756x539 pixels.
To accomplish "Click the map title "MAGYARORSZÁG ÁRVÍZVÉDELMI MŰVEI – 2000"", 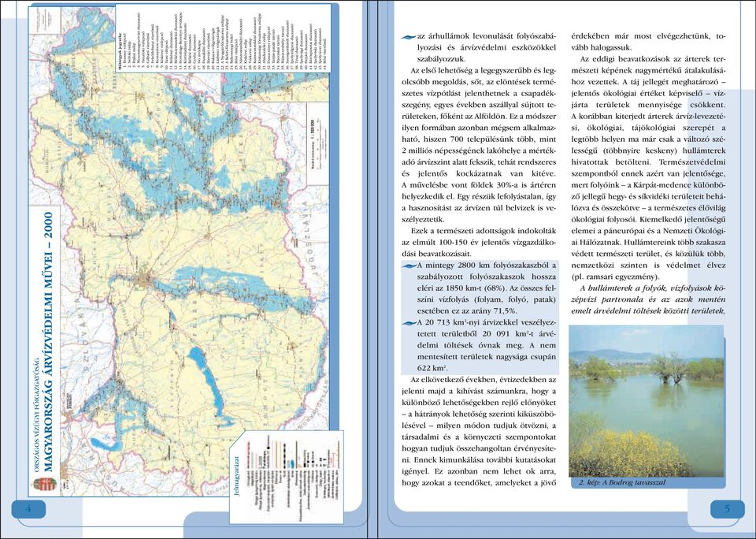I will point(48,341).
